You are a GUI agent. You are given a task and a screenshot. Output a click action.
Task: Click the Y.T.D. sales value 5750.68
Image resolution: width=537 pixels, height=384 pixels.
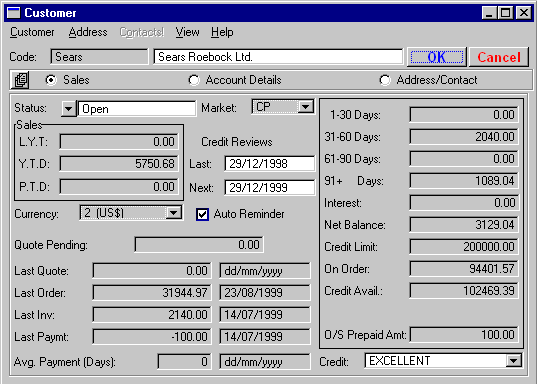119,164
